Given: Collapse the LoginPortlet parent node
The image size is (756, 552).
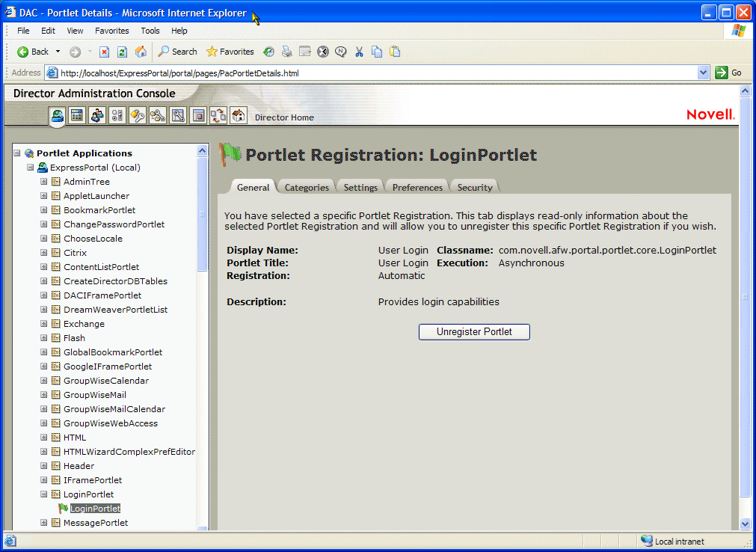Looking at the screenshot, I should point(44,494).
